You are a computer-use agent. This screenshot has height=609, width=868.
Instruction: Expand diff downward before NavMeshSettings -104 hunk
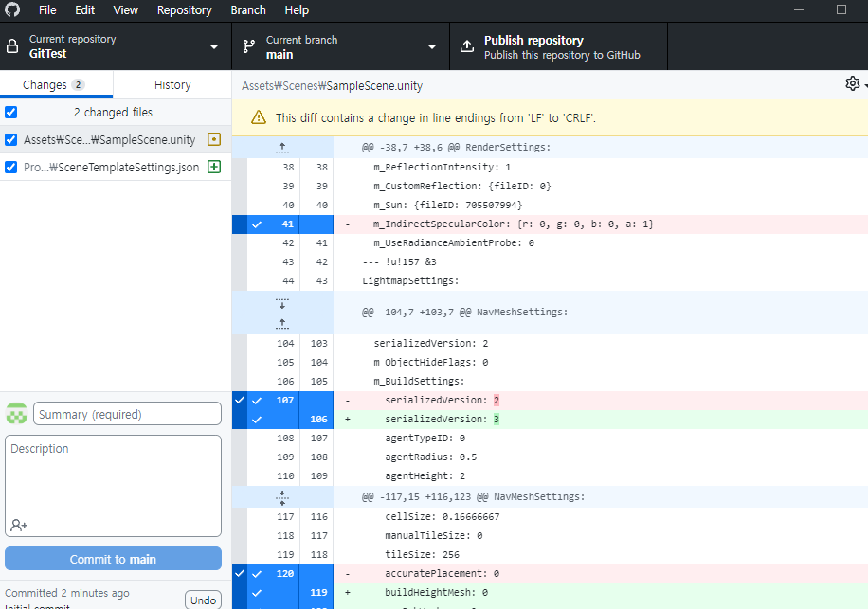[282, 303]
